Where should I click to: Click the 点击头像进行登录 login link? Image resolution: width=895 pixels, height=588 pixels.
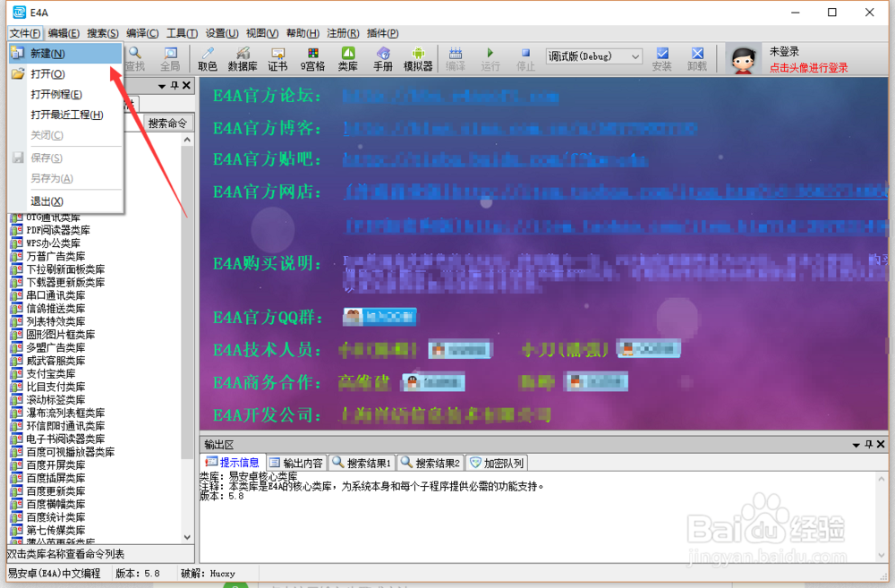(x=810, y=65)
